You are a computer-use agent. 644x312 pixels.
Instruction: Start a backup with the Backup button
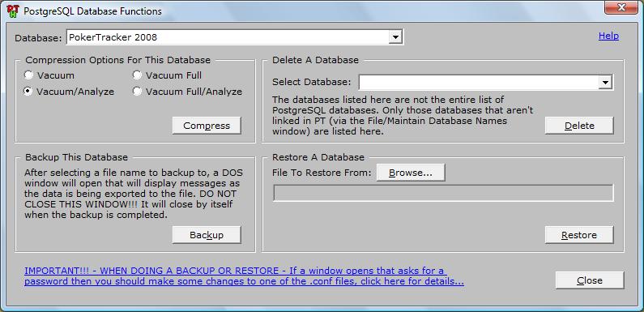[207, 235]
